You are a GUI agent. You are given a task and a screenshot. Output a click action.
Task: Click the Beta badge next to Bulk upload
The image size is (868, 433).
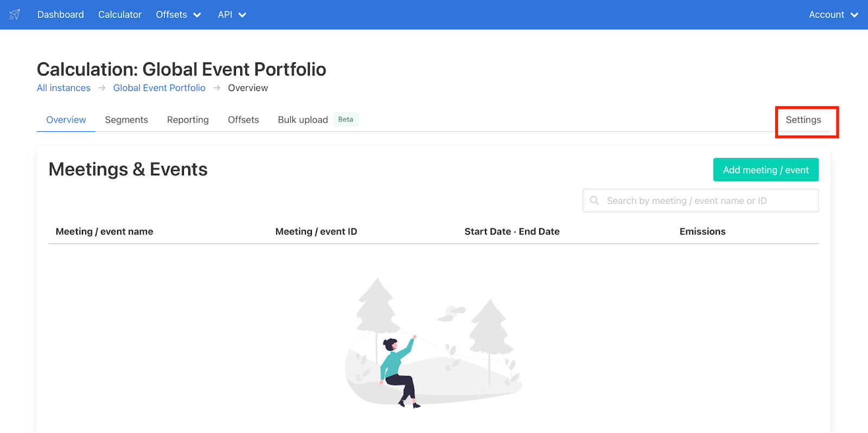346,119
